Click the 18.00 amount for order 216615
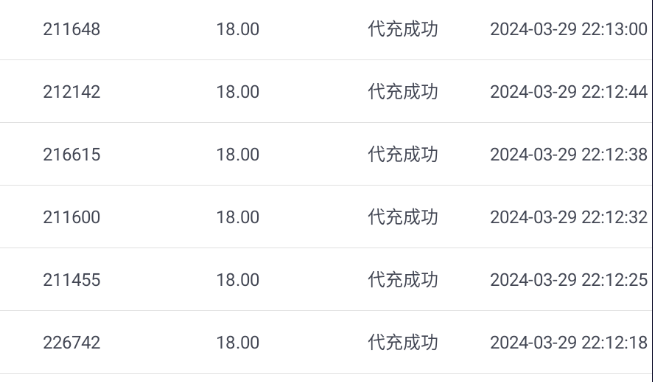Screen dimensions: 653x382 238,155
